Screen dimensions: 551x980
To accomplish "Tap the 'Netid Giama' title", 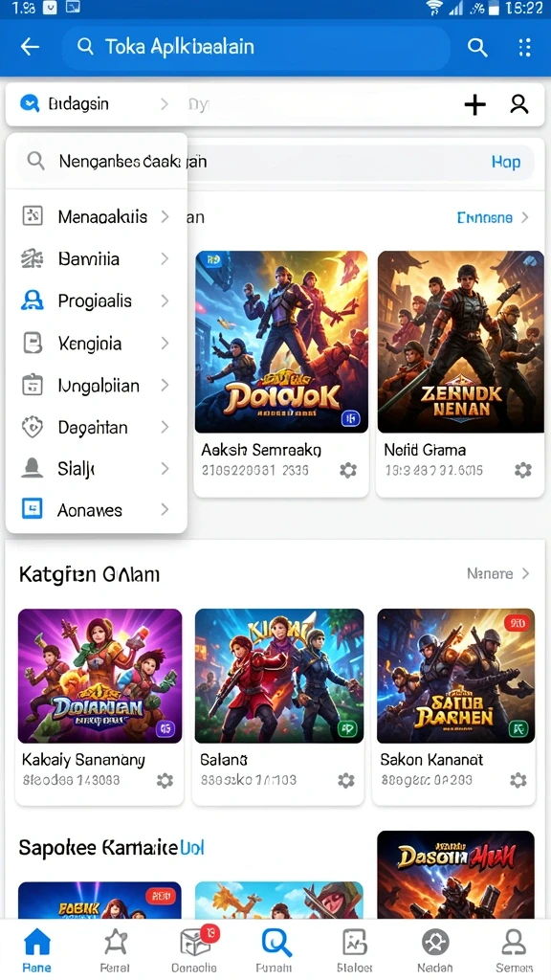I will pyautogui.click(x=425, y=450).
